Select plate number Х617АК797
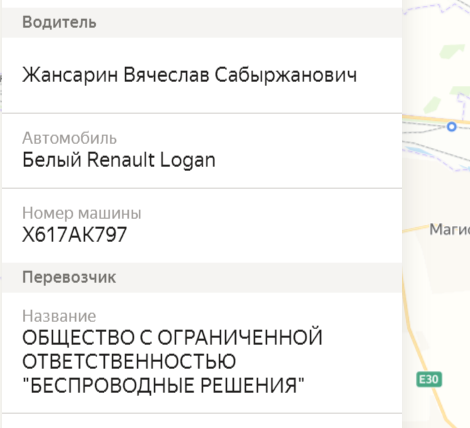This screenshot has width=470, height=428. (74, 235)
